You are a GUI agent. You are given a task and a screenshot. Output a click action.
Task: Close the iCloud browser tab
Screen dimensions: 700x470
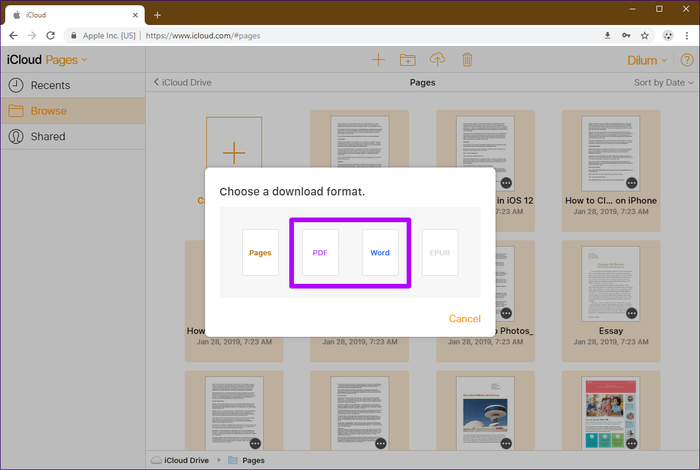click(135, 15)
